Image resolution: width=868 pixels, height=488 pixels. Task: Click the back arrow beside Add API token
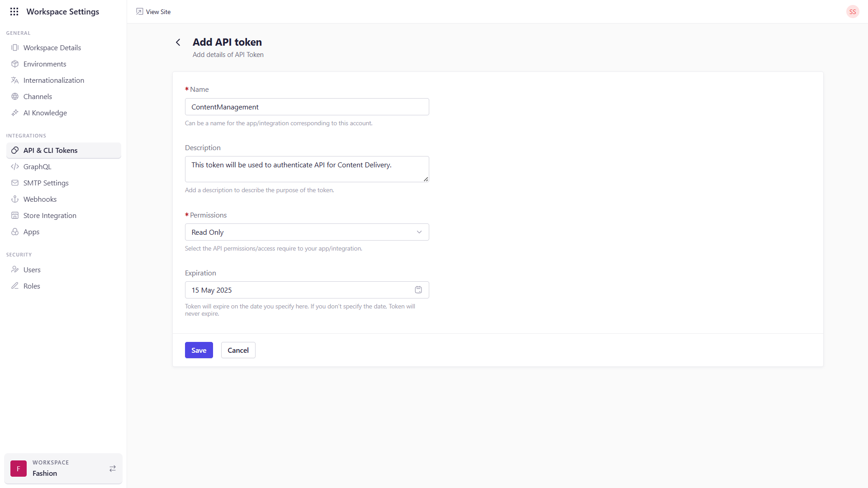[x=178, y=42]
